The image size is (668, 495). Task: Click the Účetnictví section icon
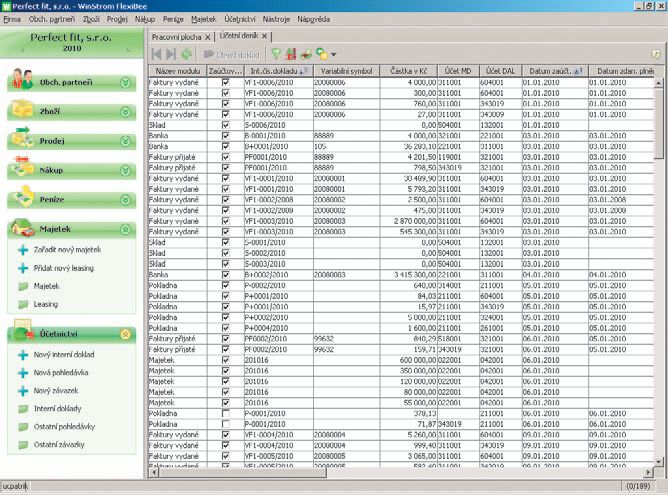(x=23, y=330)
